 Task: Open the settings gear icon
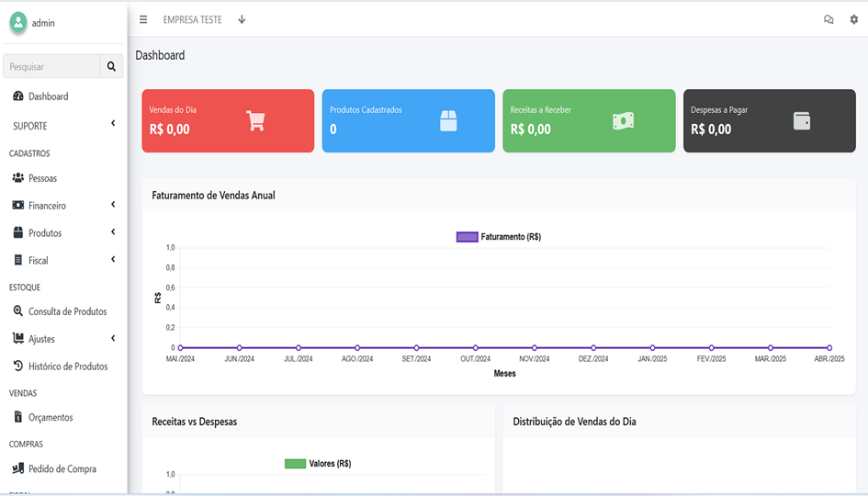point(853,19)
